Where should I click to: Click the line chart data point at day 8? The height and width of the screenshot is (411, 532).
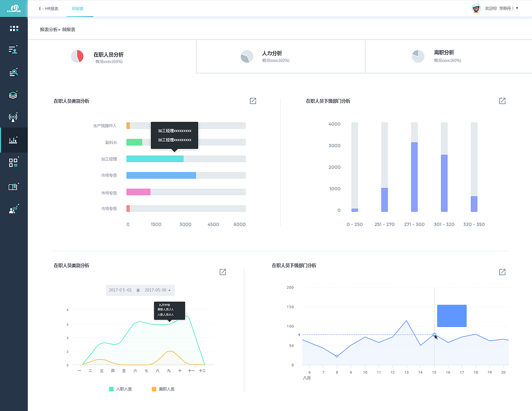[x=337, y=356]
